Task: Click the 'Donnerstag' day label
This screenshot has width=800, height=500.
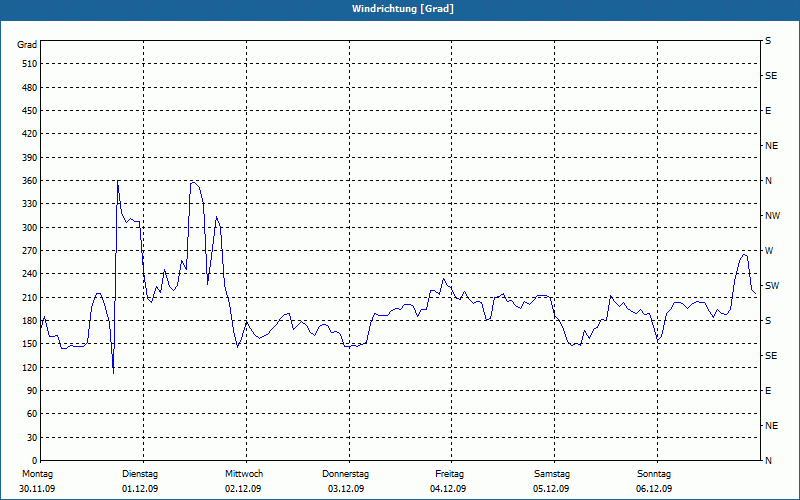Action: [345, 474]
